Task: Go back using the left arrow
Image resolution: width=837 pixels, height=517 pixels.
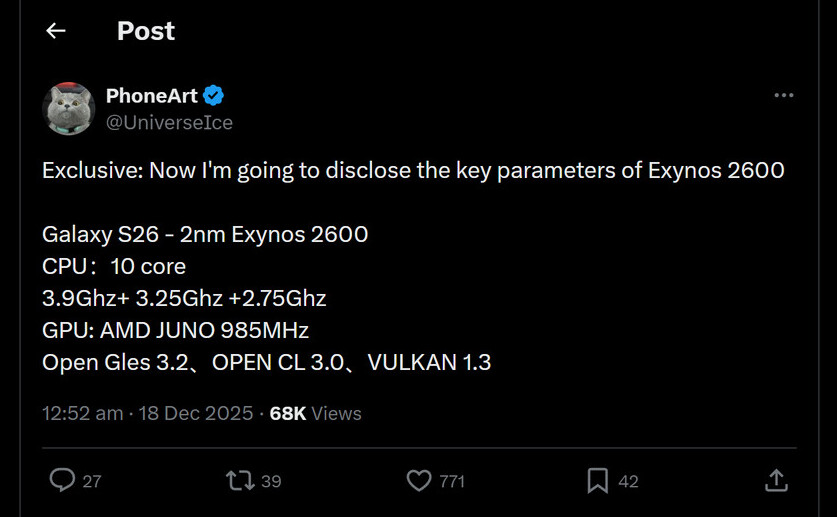Action: click(x=56, y=31)
